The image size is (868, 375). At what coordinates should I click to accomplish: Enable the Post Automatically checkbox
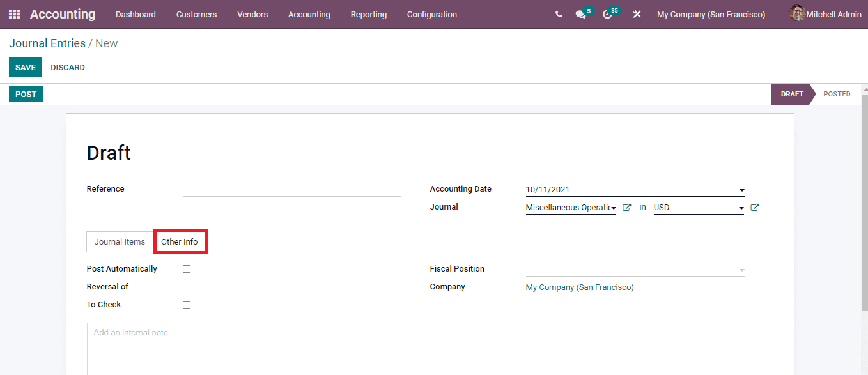point(186,268)
